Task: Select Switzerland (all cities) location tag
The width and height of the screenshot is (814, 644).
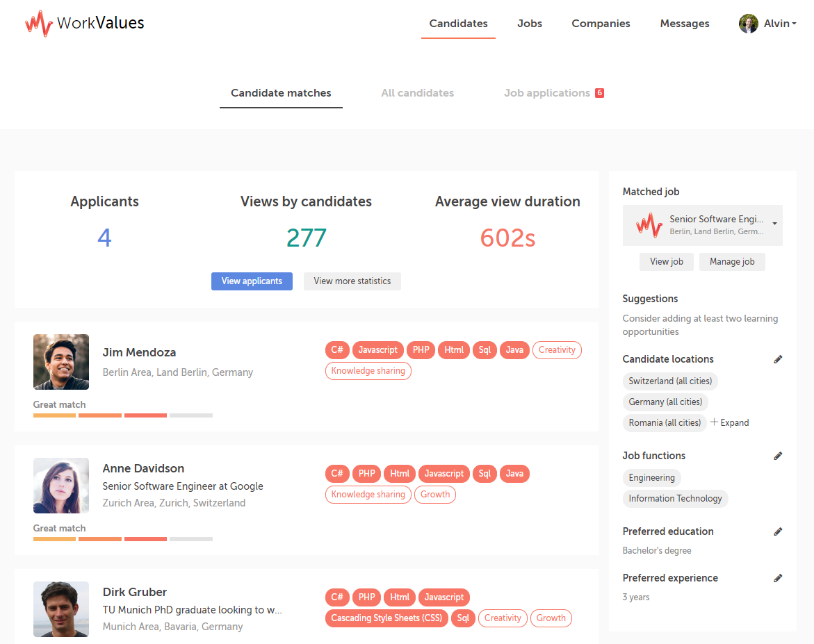Action: pos(670,381)
